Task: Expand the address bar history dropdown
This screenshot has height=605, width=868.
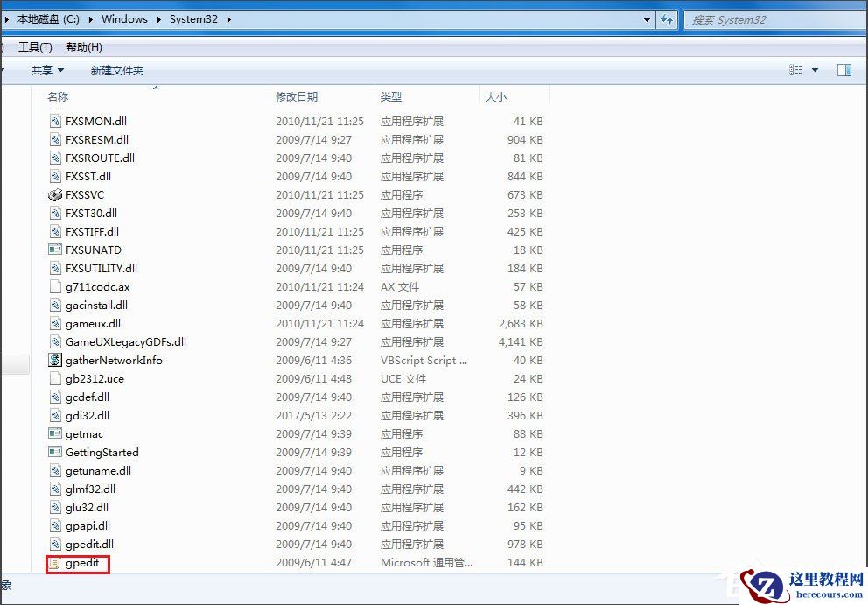Action: click(x=647, y=18)
